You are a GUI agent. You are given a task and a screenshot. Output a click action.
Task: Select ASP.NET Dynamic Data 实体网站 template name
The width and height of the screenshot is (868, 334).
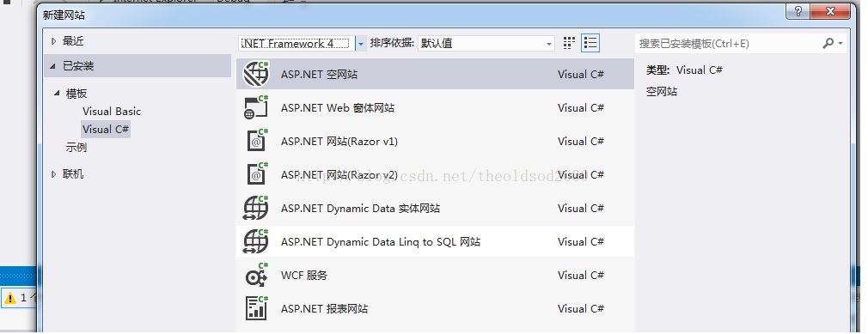pos(360,209)
